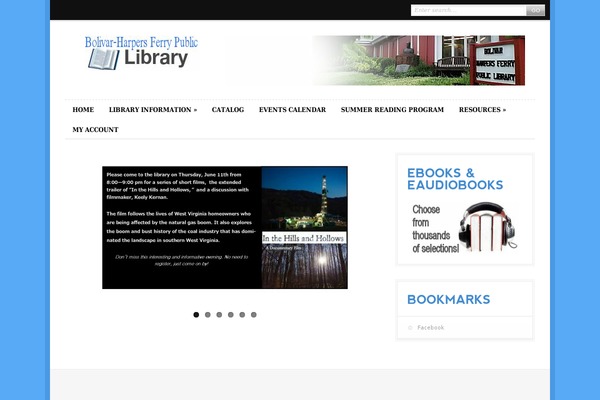600x400 pixels.
Task: Open Summer Reading Program page
Action: click(392, 110)
